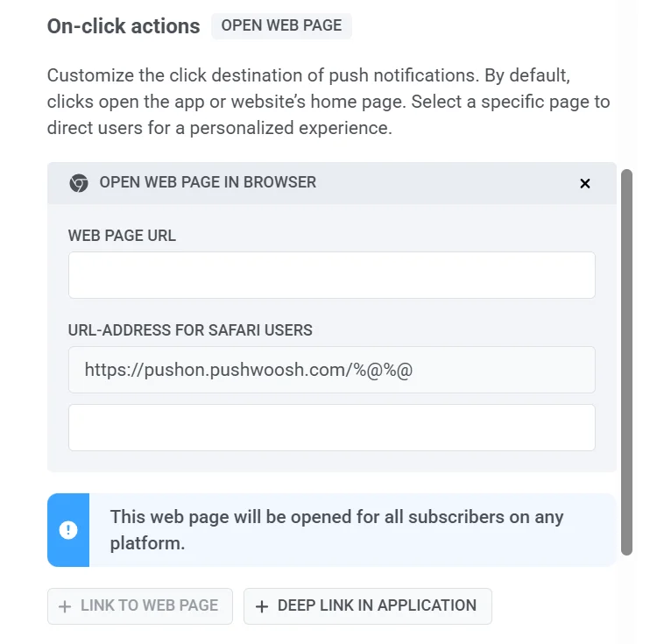
Task: Click the plus icon beside Deep Link in Application
Action: point(261,606)
